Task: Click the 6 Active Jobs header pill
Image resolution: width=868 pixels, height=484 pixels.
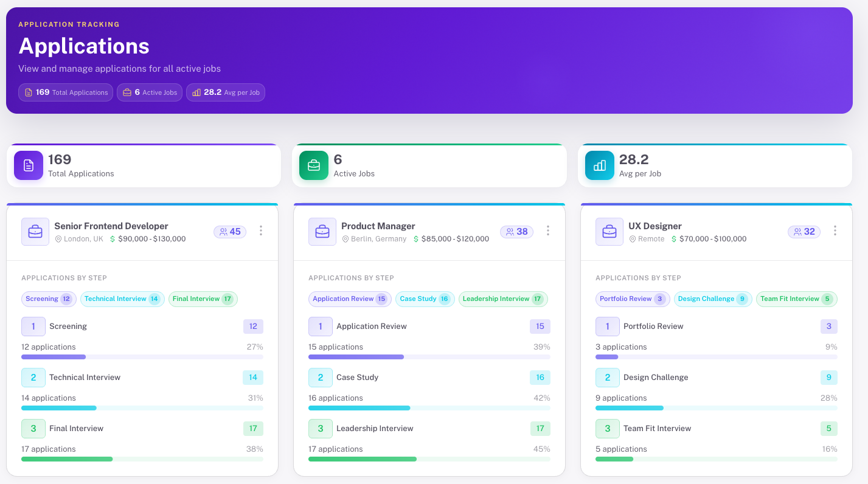Action: click(x=149, y=92)
